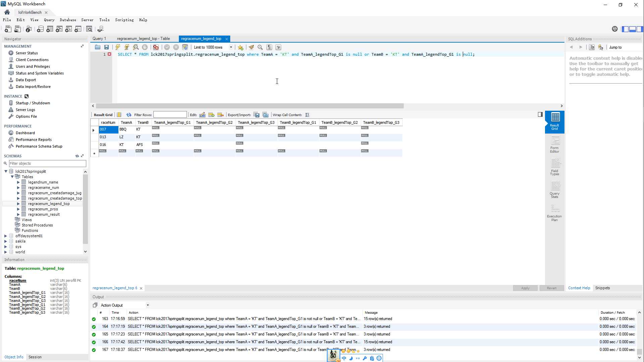Image resolution: width=644 pixels, height=362 pixels.
Task: Expand regracenum_pros table
Action: [18, 209]
